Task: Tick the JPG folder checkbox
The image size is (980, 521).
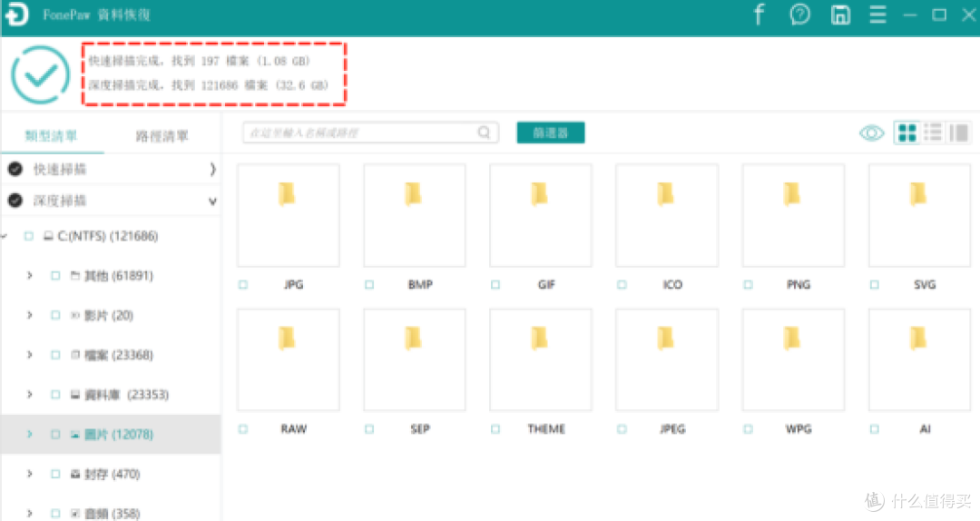Action: pos(243,285)
